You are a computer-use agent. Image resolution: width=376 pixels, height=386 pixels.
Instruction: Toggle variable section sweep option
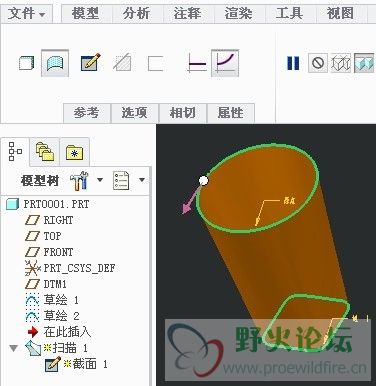(x=225, y=63)
